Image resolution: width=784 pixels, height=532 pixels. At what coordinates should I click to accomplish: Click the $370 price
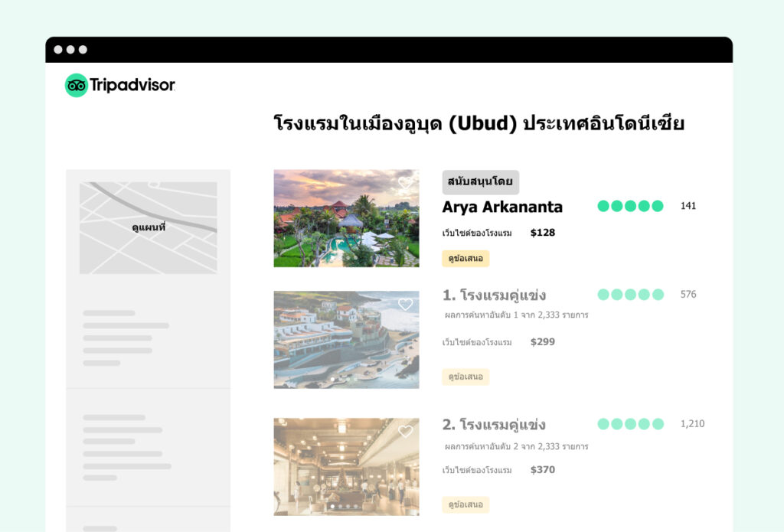click(x=543, y=470)
